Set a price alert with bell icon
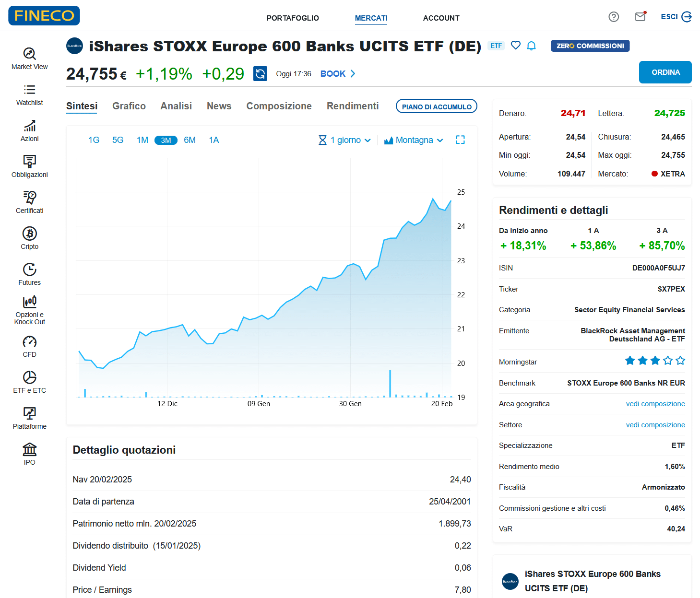This screenshot has width=700, height=598. 531,46
